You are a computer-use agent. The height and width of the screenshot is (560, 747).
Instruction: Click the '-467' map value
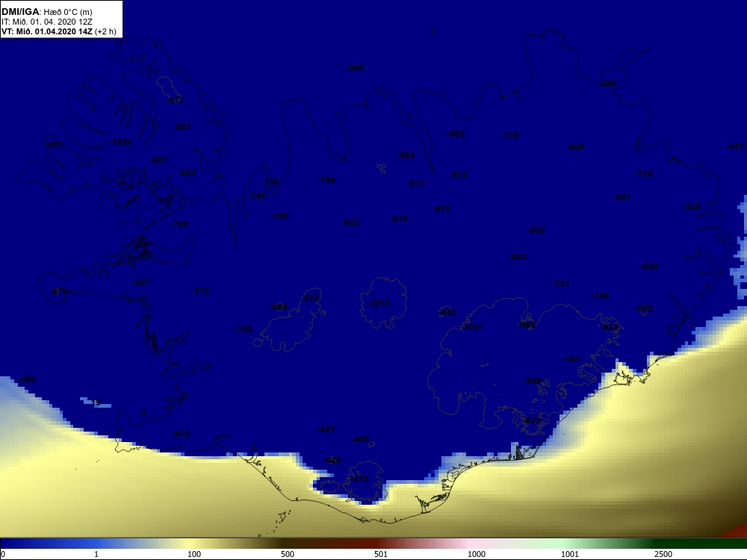[326, 430]
